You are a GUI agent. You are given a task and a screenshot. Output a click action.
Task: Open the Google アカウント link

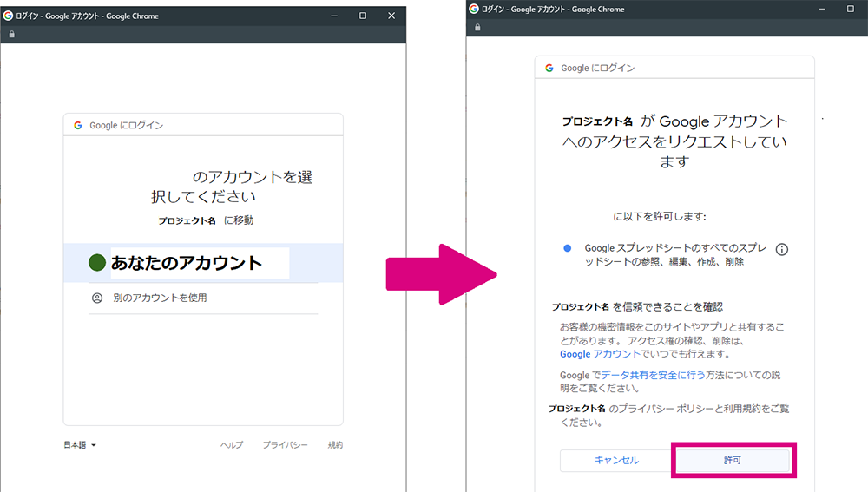(600, 354)
